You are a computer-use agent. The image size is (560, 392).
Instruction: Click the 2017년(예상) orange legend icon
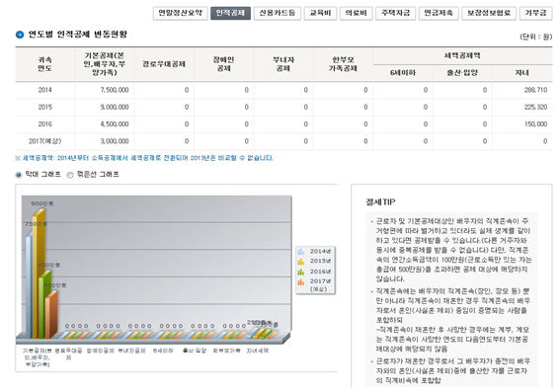click(301, 282)
